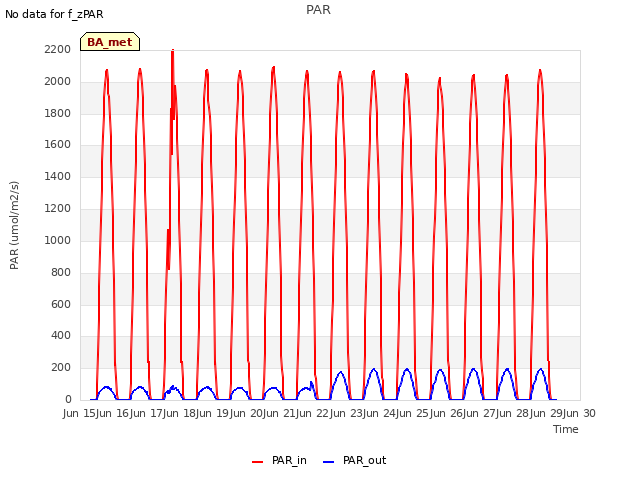The width and height of the screenshot is (640, 480).
Task: Click the Jun 30 x-axis tick label
Action: 580,413
